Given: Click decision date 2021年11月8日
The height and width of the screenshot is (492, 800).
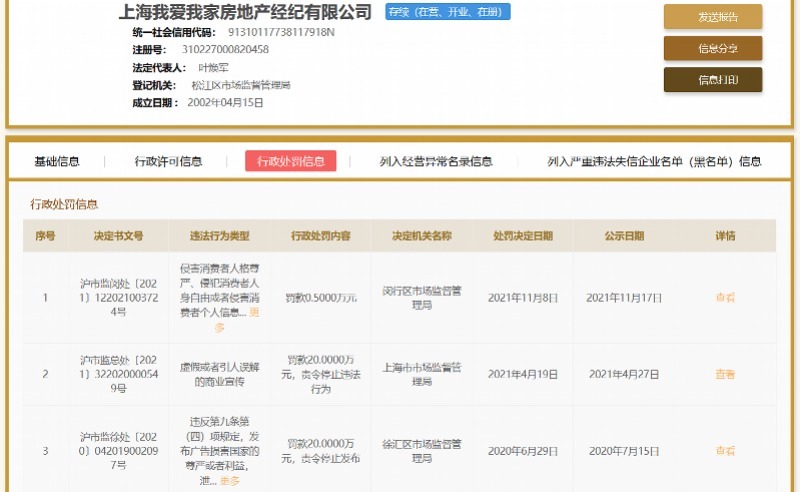Looking at the screenshot, I should (523, 298).
